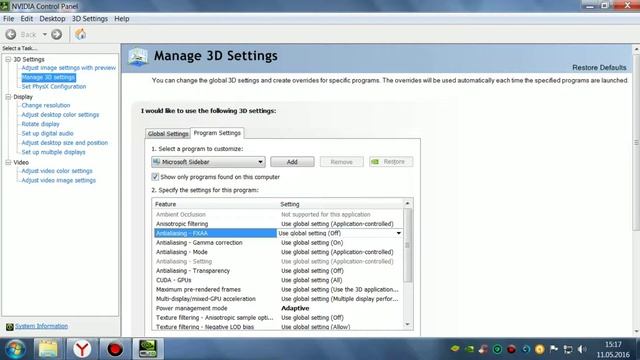Click the volume speaker tray icon
Viewport: 640px width, 360px height.
pos(582,349)
